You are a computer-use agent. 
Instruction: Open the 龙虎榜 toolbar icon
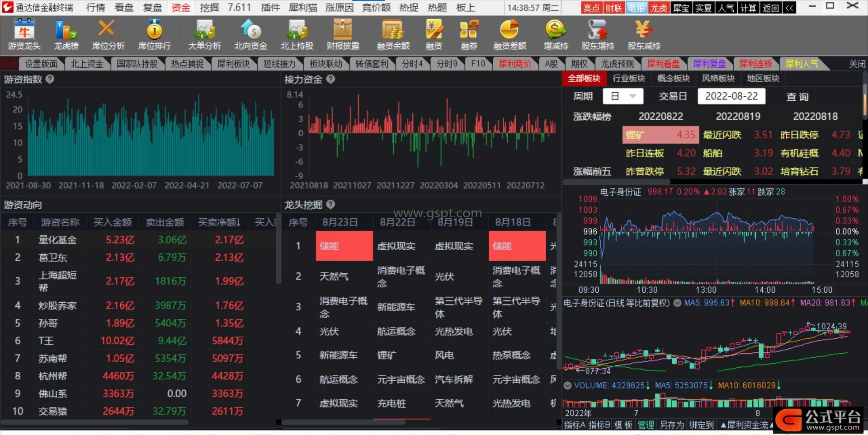point(66,35)
